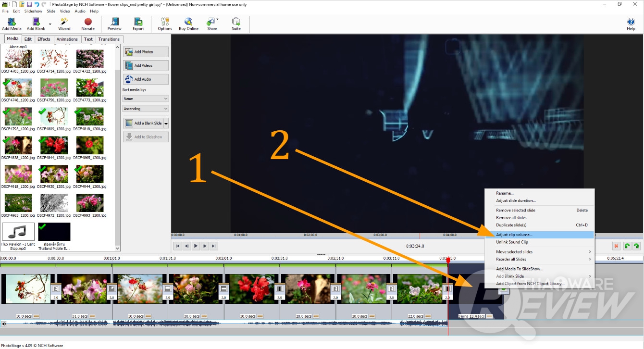Open the Slideshow menu in the menu bar
The height and width of the screenshot is (349, 644).
[x=33, y=11]
